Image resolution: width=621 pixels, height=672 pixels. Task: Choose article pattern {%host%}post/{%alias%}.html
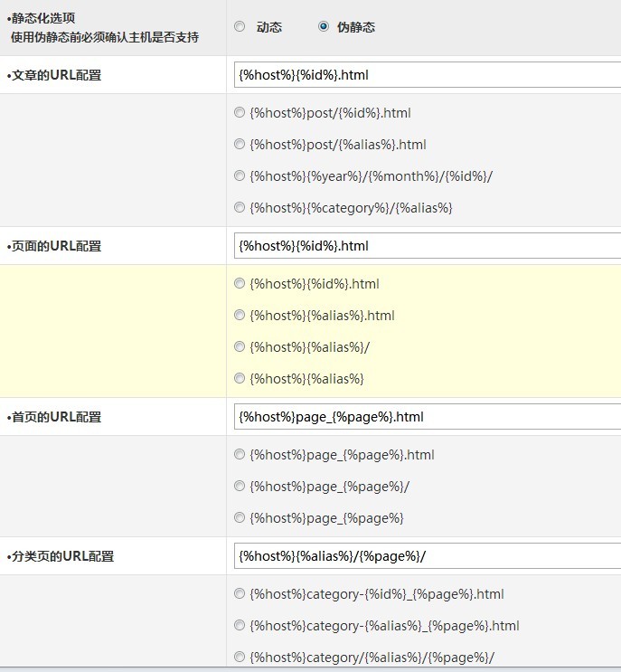240,145
